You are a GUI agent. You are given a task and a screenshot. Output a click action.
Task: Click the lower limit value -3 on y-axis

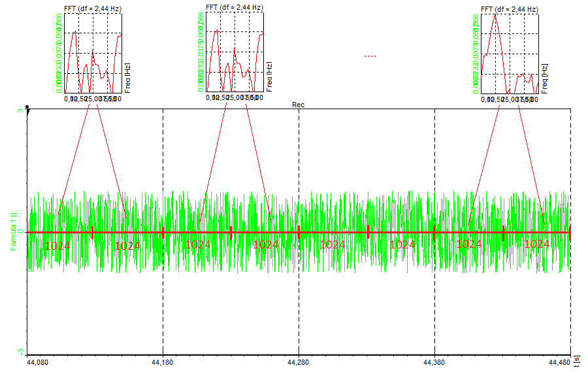point(21,352)
